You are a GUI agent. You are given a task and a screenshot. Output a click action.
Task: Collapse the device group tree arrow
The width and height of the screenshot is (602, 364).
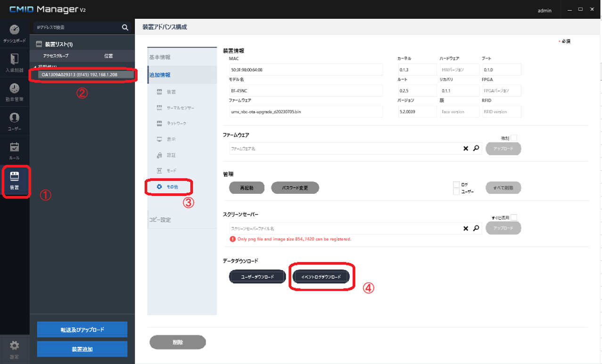click(x=35, y=67)
